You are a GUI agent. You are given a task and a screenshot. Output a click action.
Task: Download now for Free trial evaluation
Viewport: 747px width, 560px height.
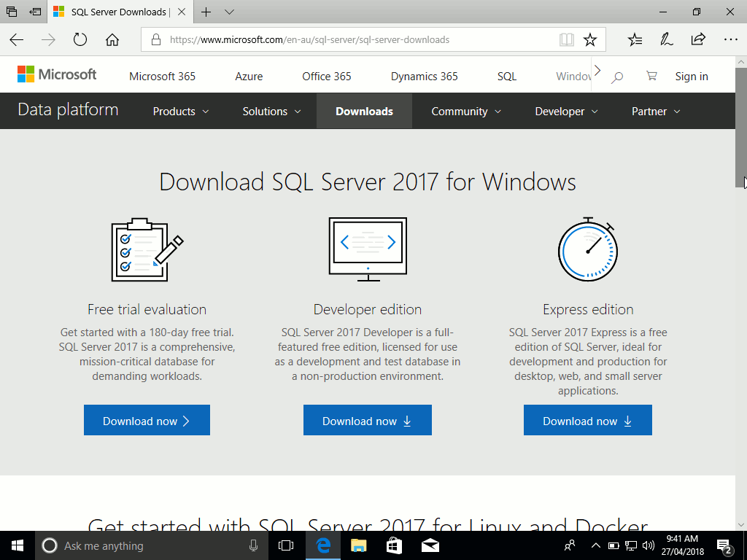(x=147, y=420)
